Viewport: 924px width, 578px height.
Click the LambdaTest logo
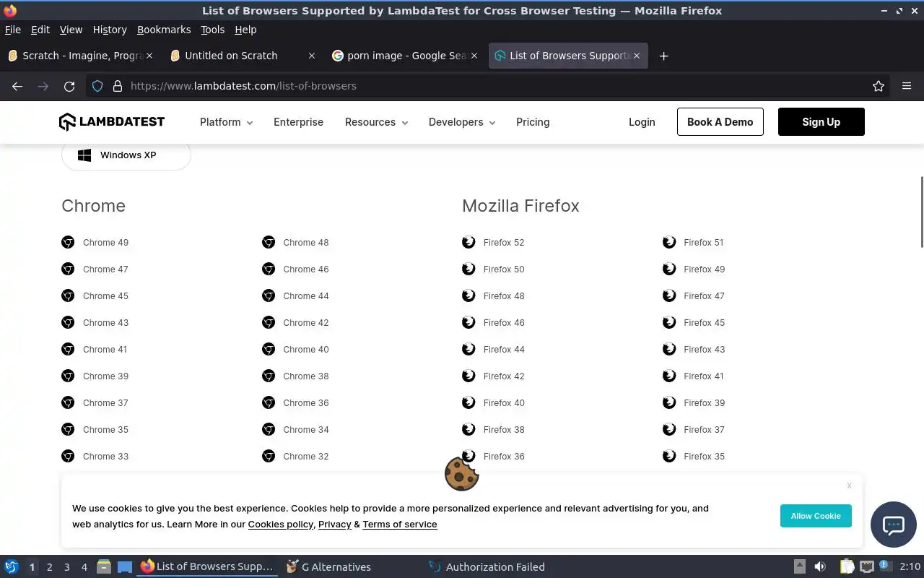click(x=112, y=122)
